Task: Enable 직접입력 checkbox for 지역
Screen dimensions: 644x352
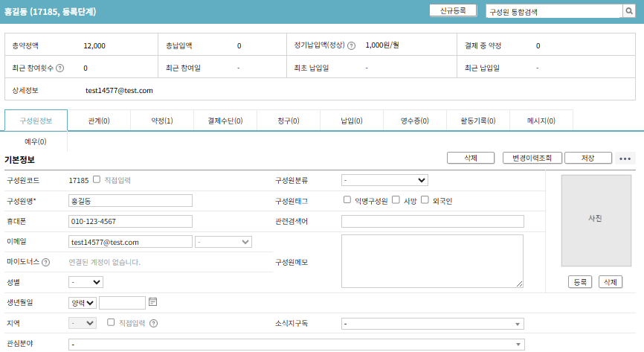Action: [x=111, y=322]
